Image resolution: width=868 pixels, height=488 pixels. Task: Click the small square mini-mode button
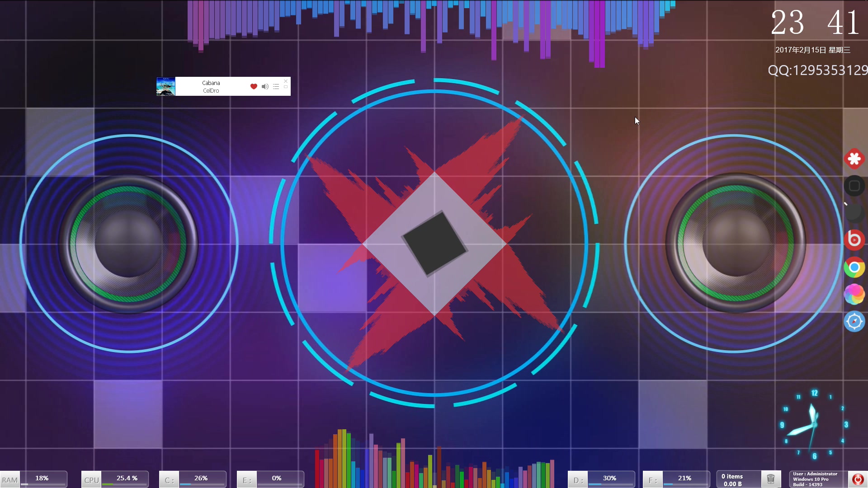point(286,87)
